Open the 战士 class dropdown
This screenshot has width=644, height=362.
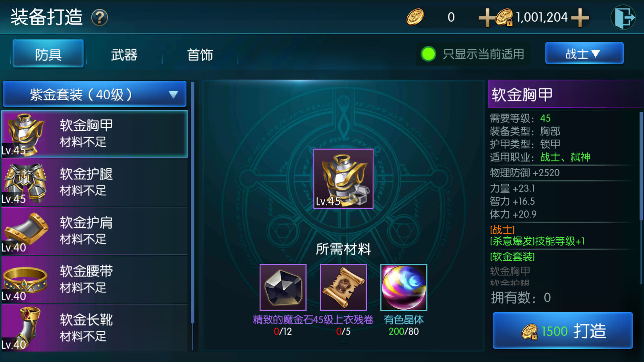pos(584,53)
